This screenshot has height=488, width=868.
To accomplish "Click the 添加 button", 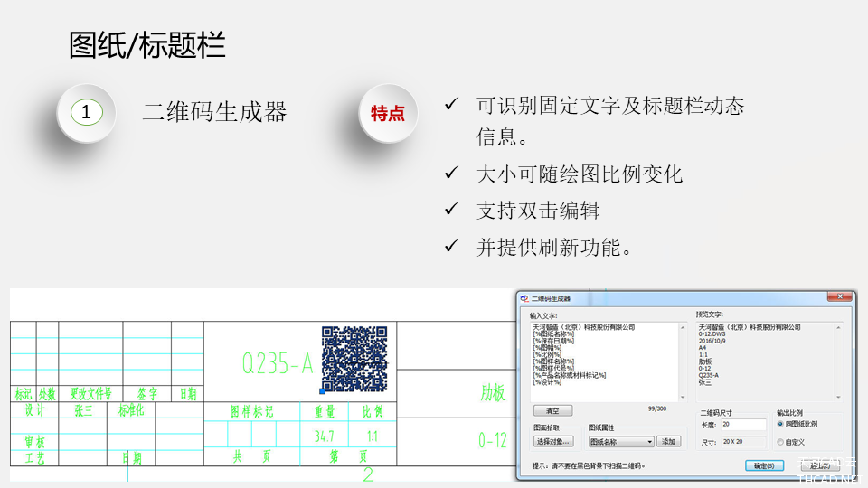I will (x=669, y=442).
